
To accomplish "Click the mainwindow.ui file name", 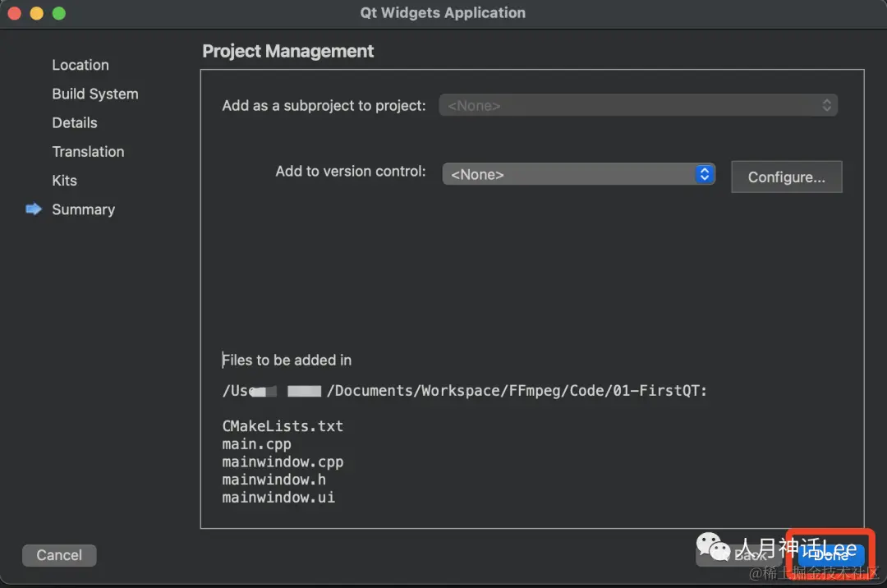I will click(278, 498).
